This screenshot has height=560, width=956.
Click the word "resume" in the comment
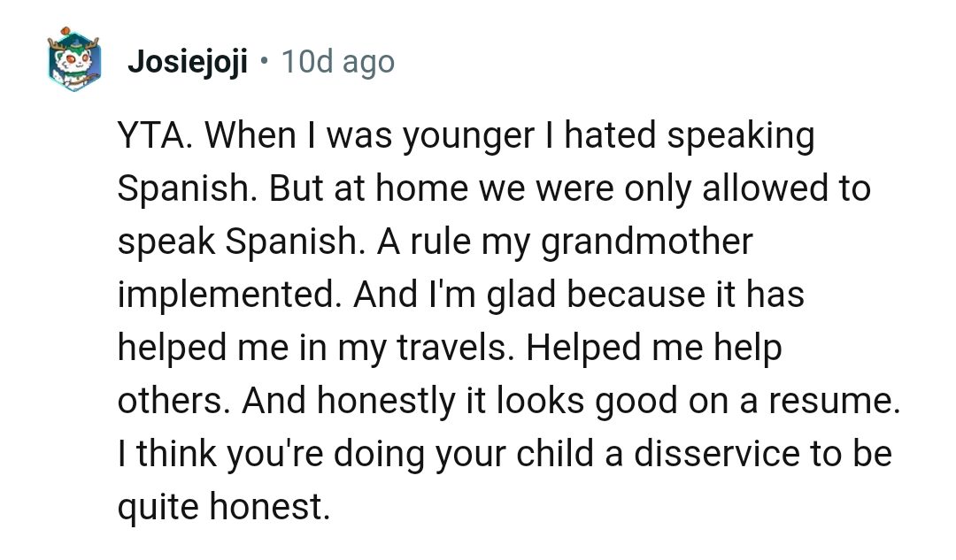pyautogui.click(x=832, y=402)
